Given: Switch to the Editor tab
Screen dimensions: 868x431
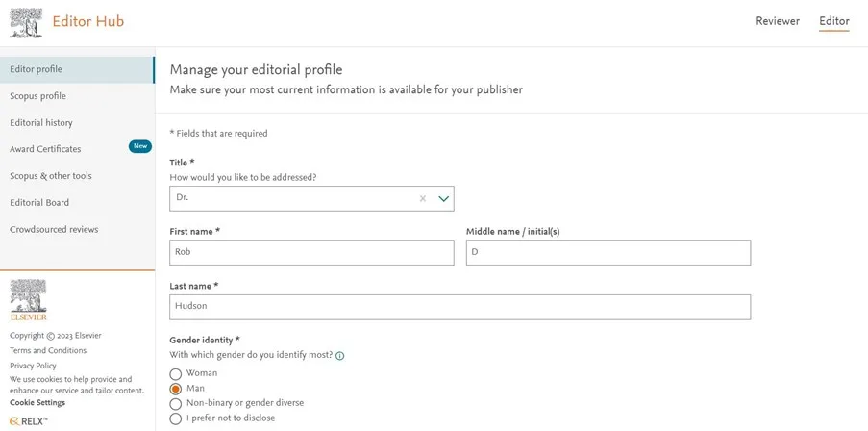Looking at the screenshot, I should click(833, 21).
